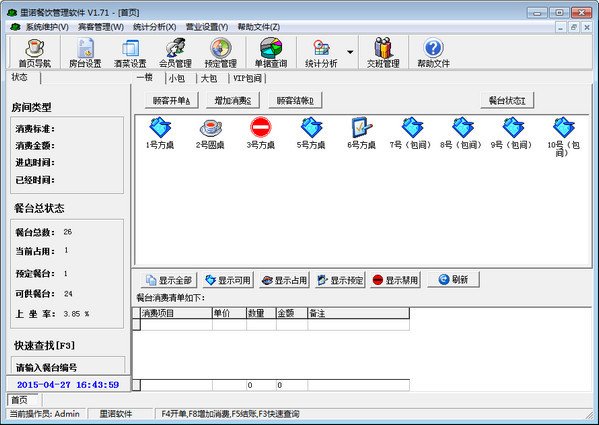Open 单据查询 pie chart icon
This screenshot has width=599, height=425.
[271, 53]
